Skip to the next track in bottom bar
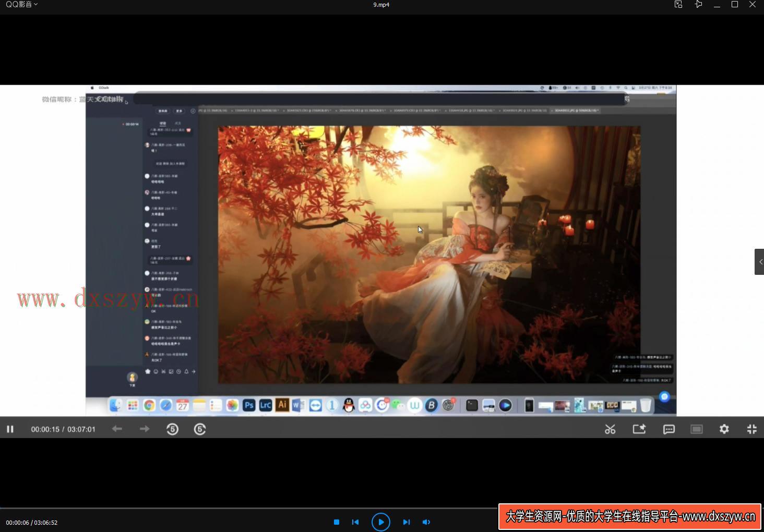This screenshot has width=764, height=532. tap(407, 522)
